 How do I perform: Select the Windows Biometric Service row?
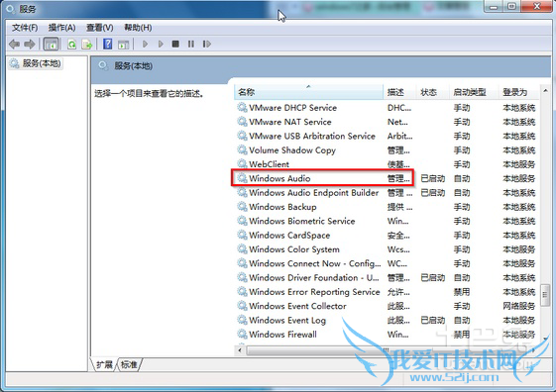pyautogui.click(x=387, y=221)
